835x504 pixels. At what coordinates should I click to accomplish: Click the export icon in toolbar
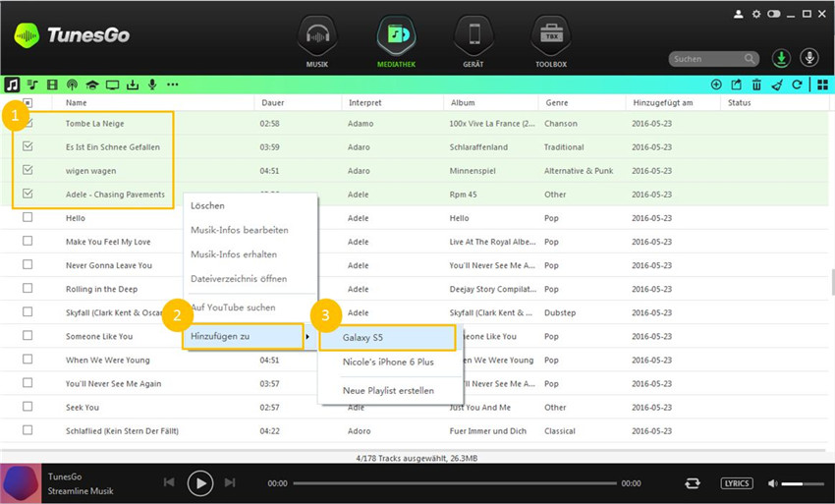[x=737, y=84]
